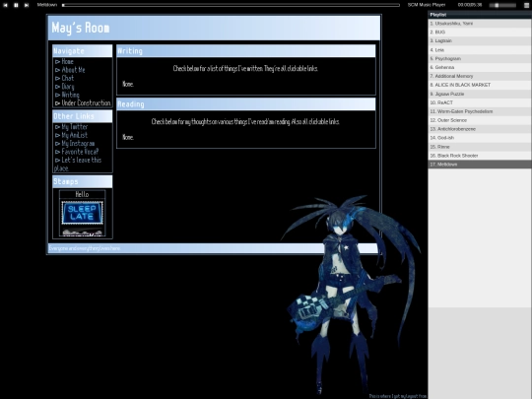
Task: Adjust the music player volume slider
Action: point(503,5)
